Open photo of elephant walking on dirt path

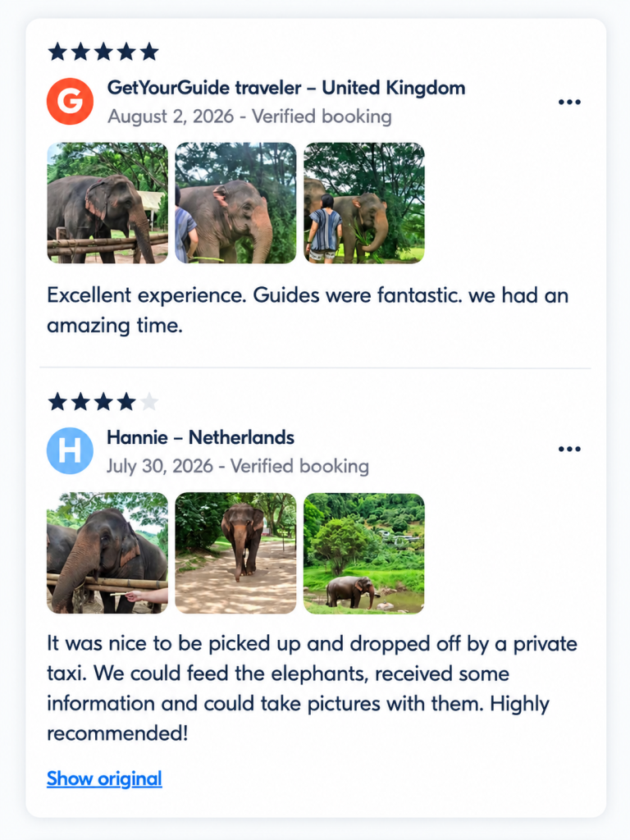click(235, 553)
